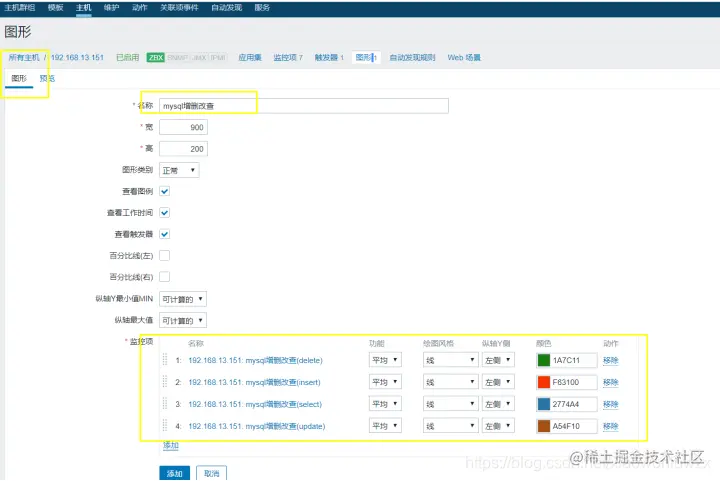Open the 图形类别 dropdown
The width and height of the screenshot is (720, 481).
pos(179,170)
